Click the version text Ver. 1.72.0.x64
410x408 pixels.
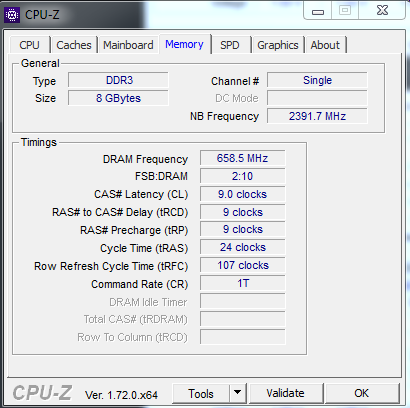(121, 395)
